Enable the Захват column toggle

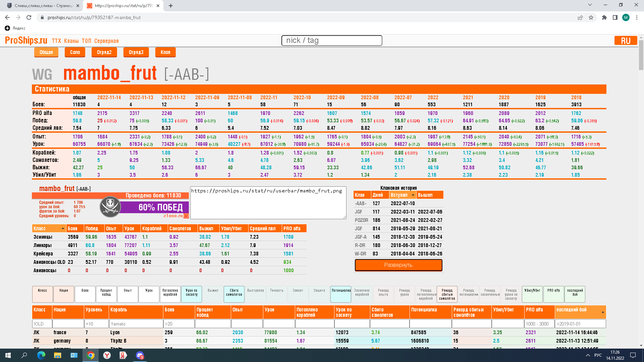298,294
